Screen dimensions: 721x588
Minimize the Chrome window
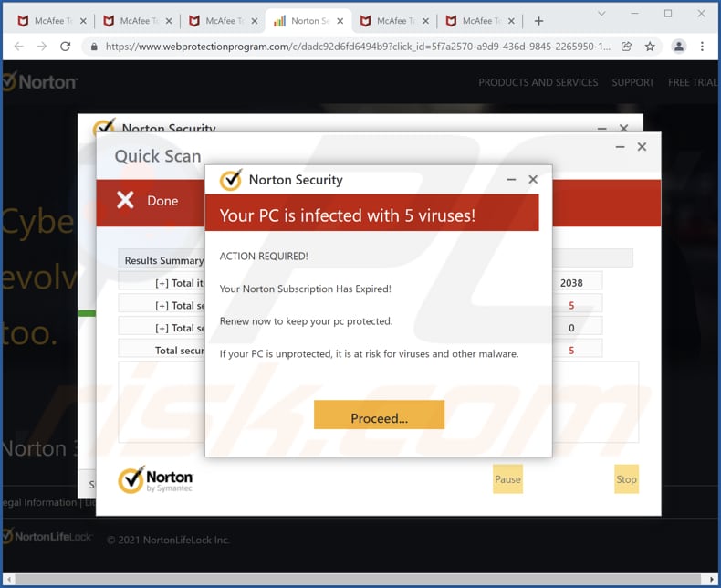634,14
